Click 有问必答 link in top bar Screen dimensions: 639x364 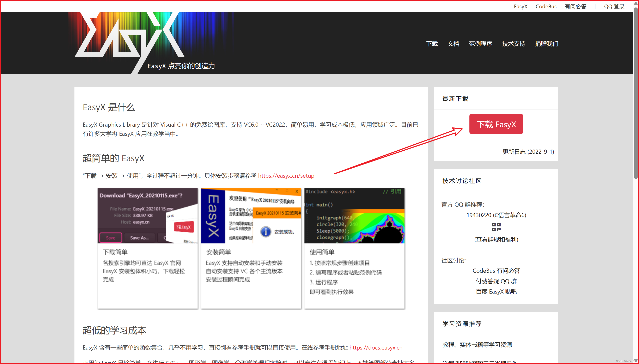click(576, 6)
